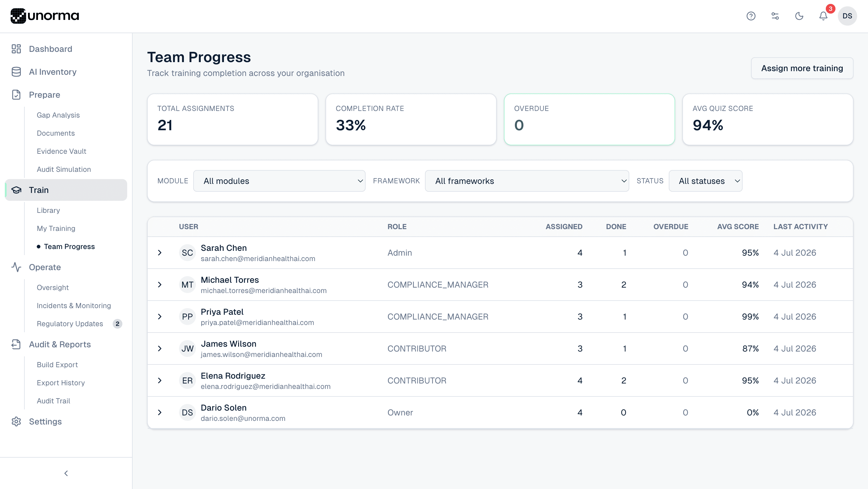Click James Wilson's JW avatar
Viewport: 868px width, 489px height.
[187, 349]
